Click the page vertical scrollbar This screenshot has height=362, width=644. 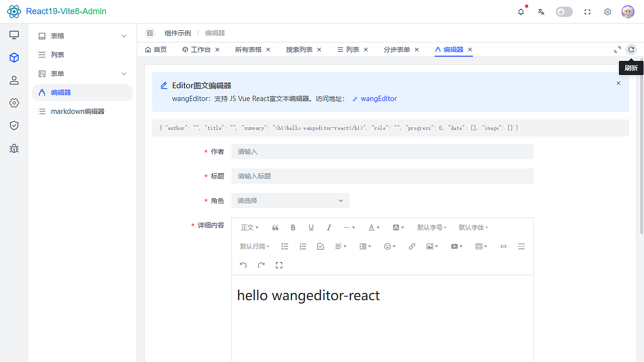tap(641, 146)
